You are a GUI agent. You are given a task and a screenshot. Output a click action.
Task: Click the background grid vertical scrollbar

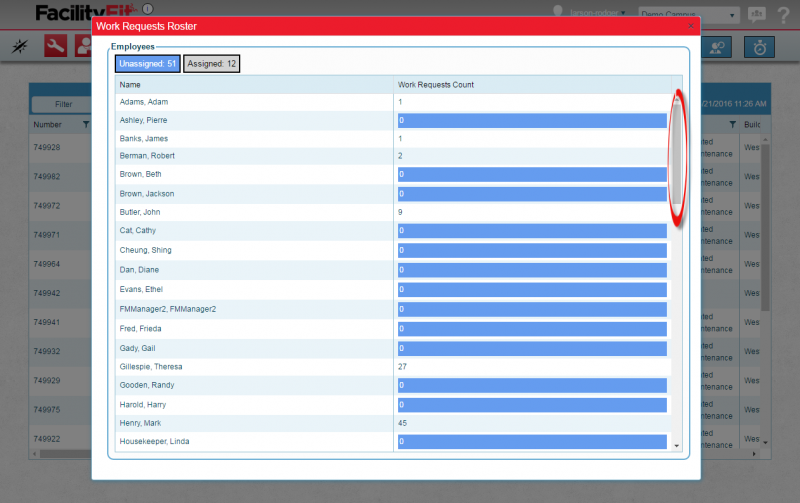coord(765,227)
